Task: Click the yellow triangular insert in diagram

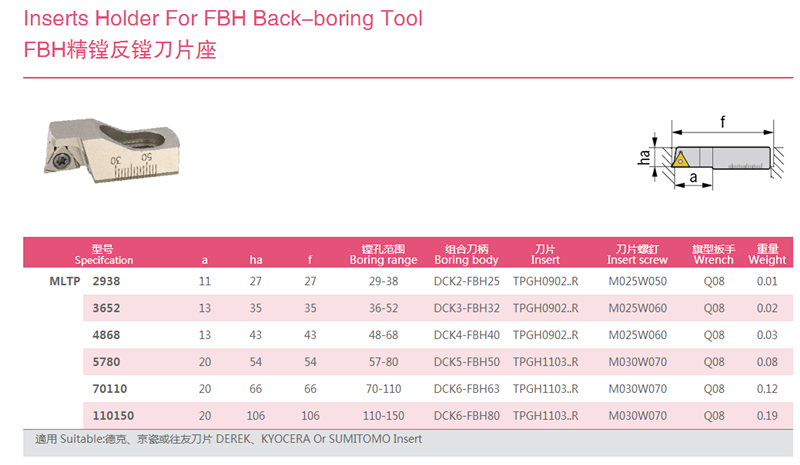Action: click(680, 160)
